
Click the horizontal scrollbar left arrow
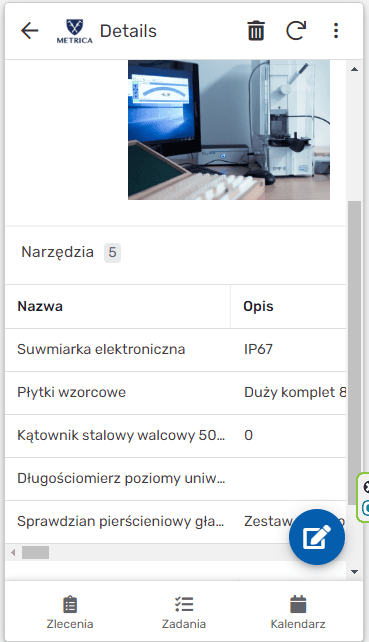pos(13,553)
